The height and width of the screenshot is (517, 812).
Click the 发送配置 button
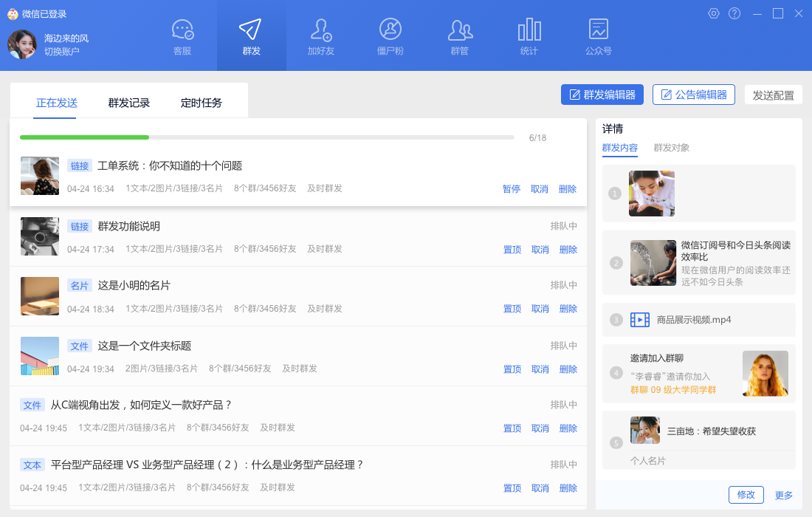(x=774, y=95)
